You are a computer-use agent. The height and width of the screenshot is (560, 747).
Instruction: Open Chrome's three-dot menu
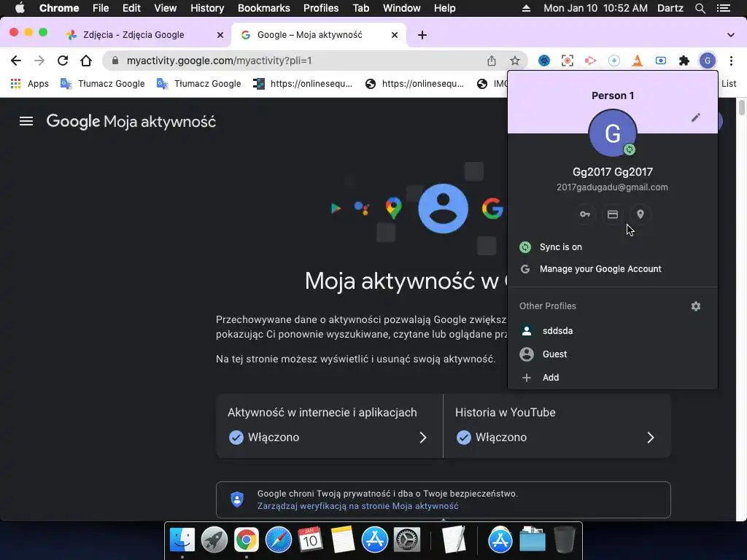pyautogui.click(x=731, y=61)
